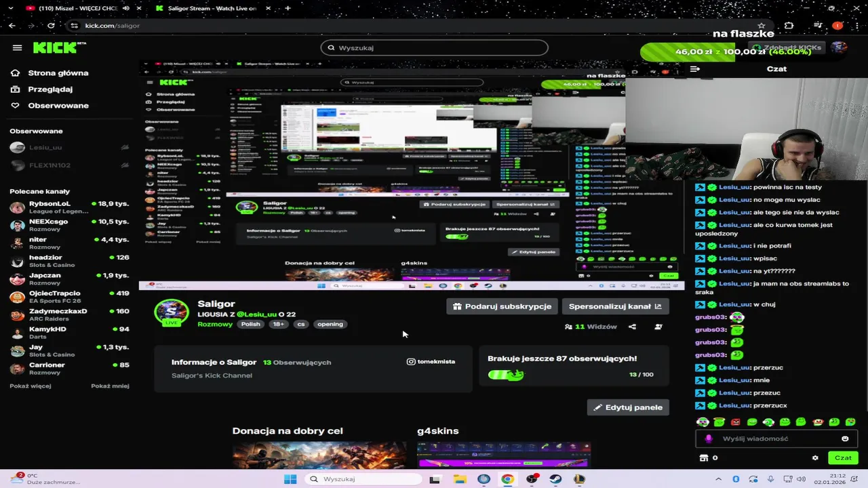Click the KICK logo

(58, 47)
